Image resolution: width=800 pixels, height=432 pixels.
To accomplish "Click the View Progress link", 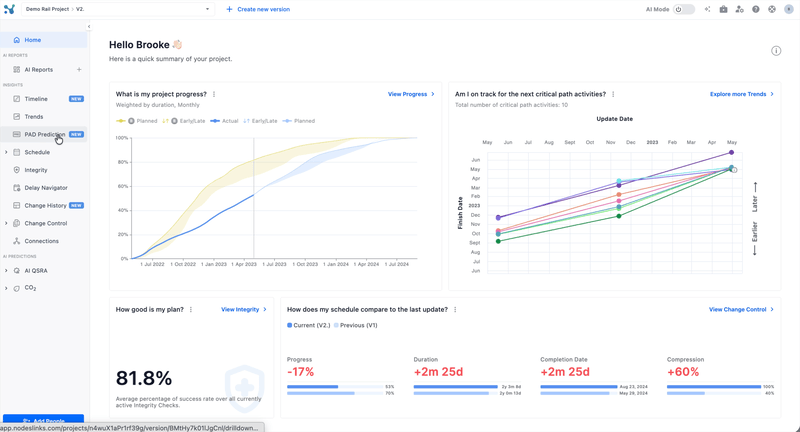I will [410, 94].
